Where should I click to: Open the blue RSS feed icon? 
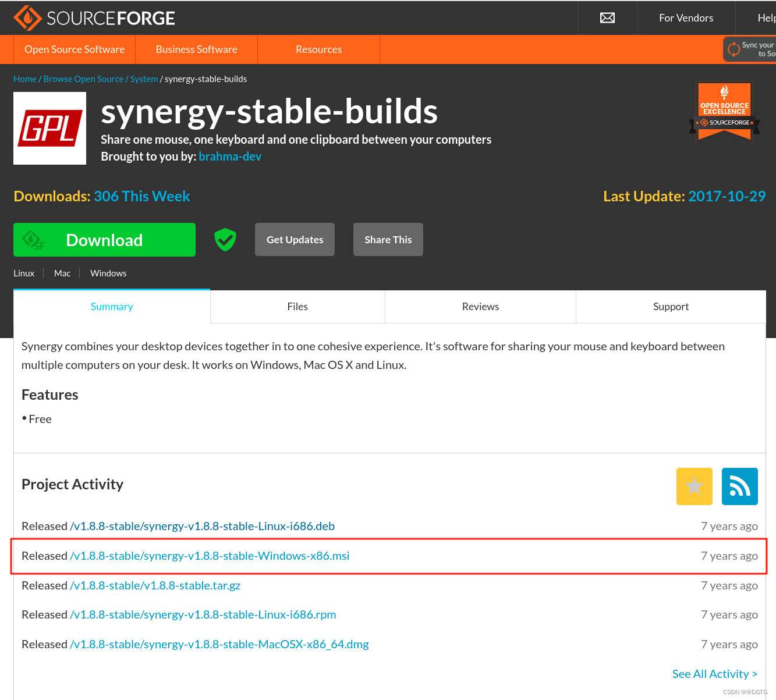click(x=739, y=486)
